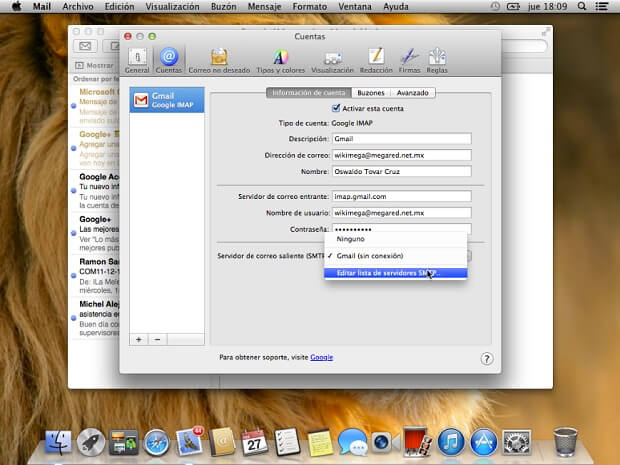Open Safari from the Dock
Screen dimensions: 620x465
(x=156, y=442)
